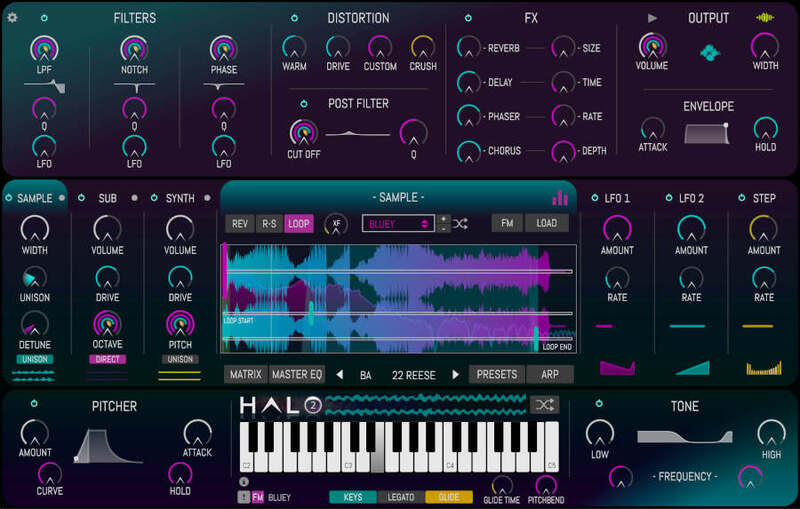This screenshot has width=800, height=509.
Task: Select the LFO 2 tab
Action: click(691, 198)
